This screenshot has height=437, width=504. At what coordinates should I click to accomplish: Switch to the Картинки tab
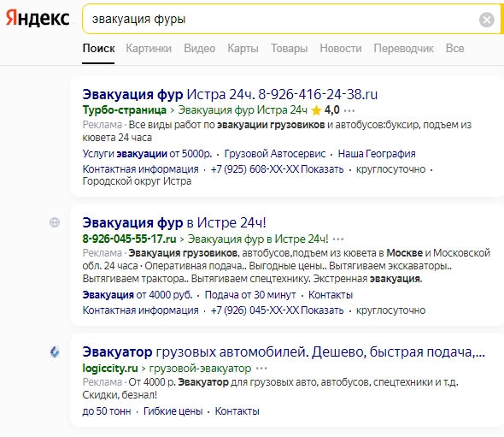[149, 48]
